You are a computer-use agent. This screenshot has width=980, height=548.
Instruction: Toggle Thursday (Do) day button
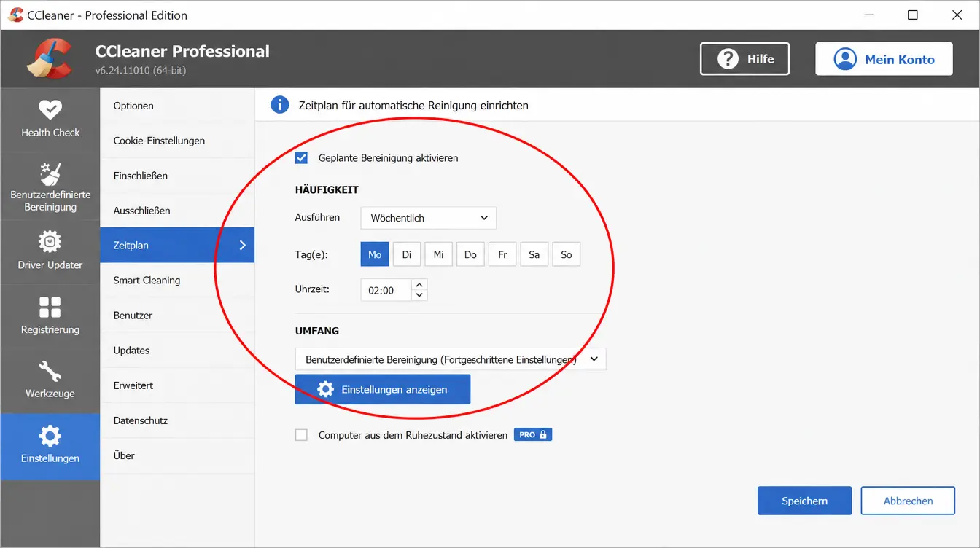tap(470, 254)
